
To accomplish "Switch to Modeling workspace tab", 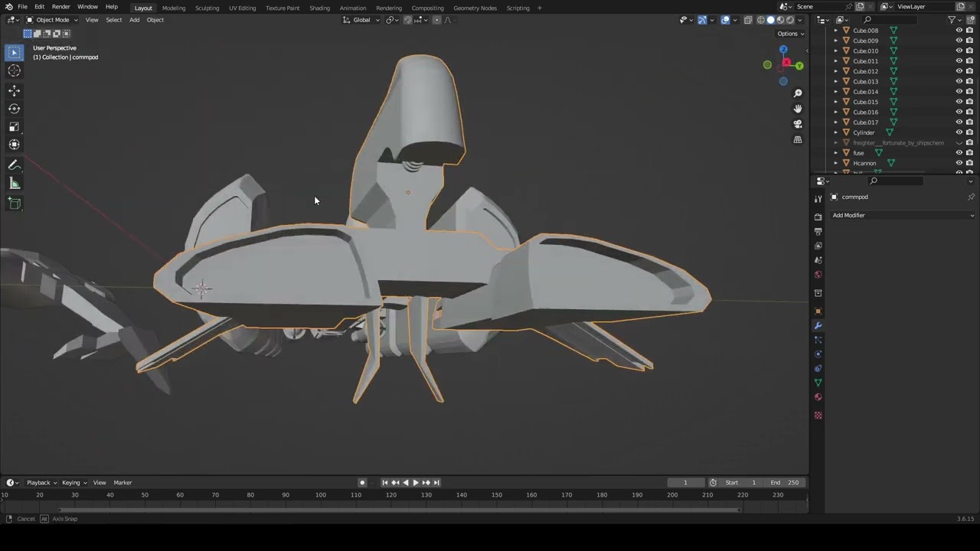I will (x=174, y=8).
